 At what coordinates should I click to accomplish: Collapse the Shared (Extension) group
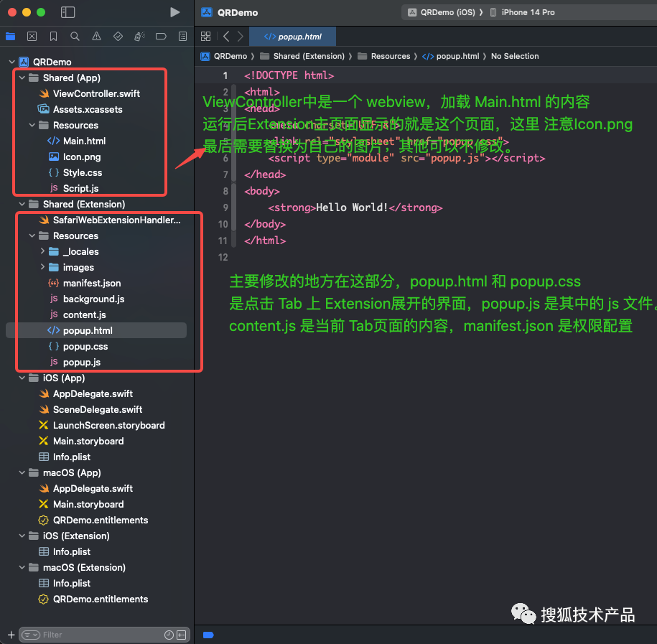pyautogui.click(x=22, y=204)
